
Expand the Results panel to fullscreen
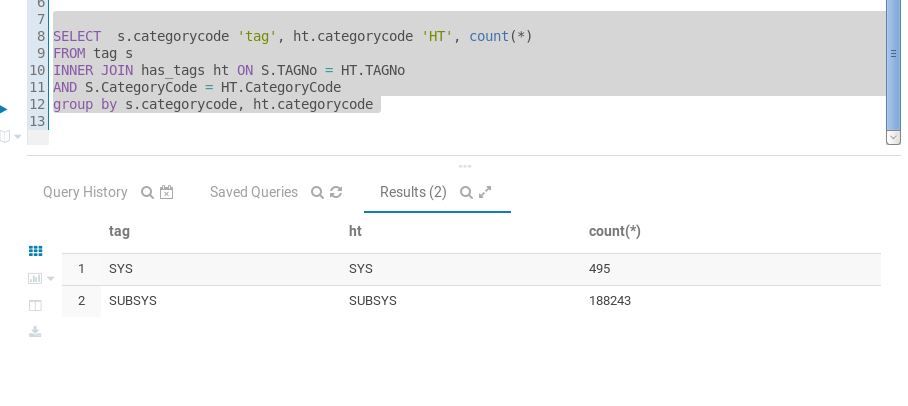[x=486, y=192]
